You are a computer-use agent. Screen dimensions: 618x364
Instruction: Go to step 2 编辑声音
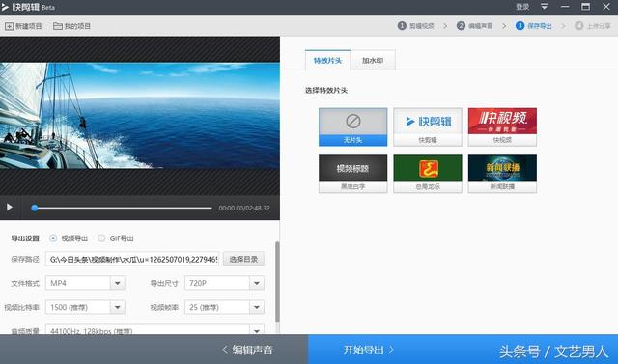click(475, 26)
